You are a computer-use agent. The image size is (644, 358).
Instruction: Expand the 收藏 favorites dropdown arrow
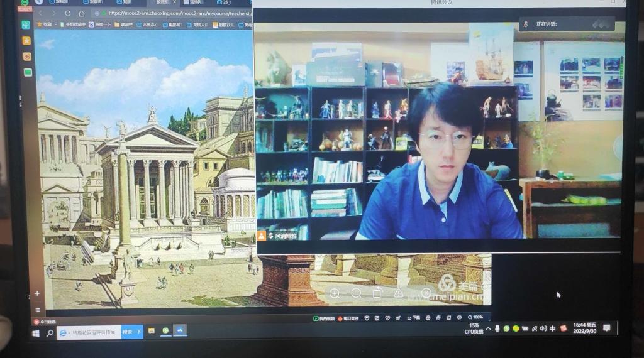[56, 24]
